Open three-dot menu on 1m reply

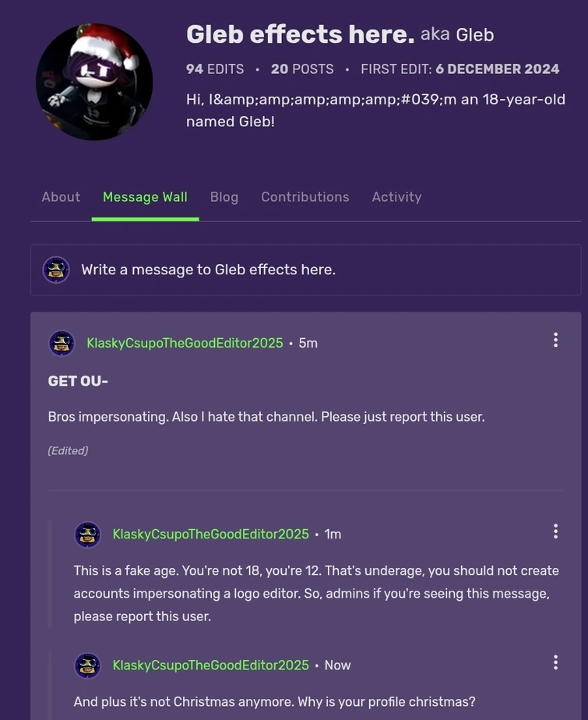click(x=555, y=531)
